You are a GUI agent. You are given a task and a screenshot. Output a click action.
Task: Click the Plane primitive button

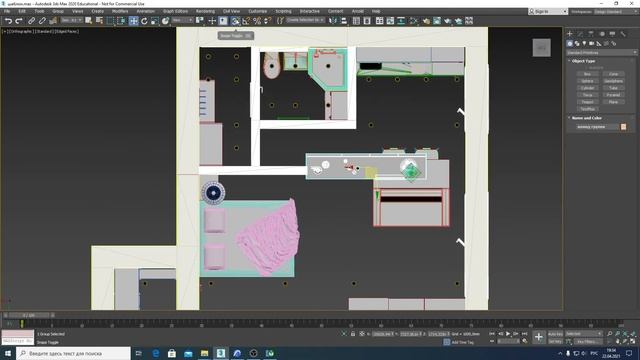click(x=613, y=102)
